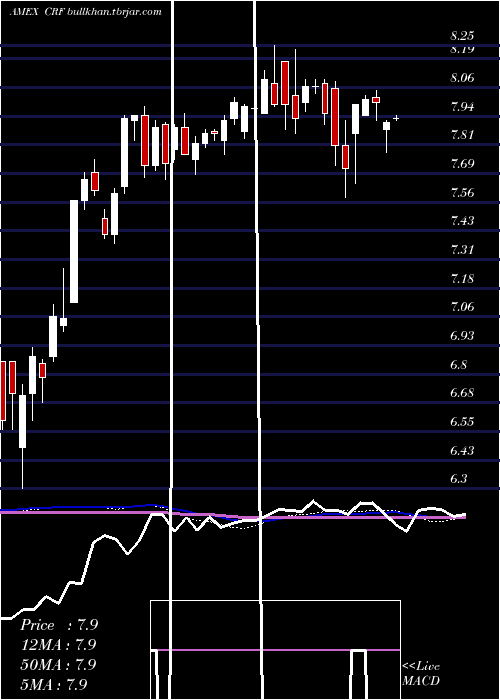Click the 6.55 price axis label
The width and height of the screenshot is (500, 700).
(x=462, y=422)
